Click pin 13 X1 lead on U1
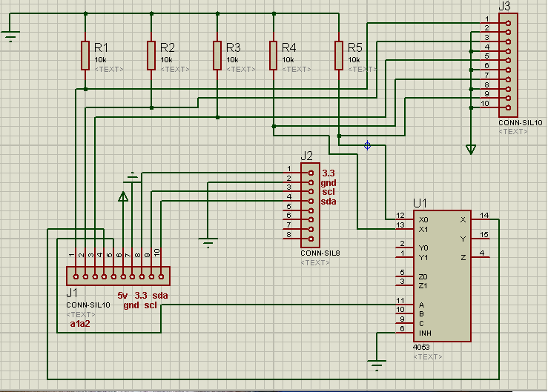Image resolution: width=548 pixels, height=392 pixels. coord(404,229)
